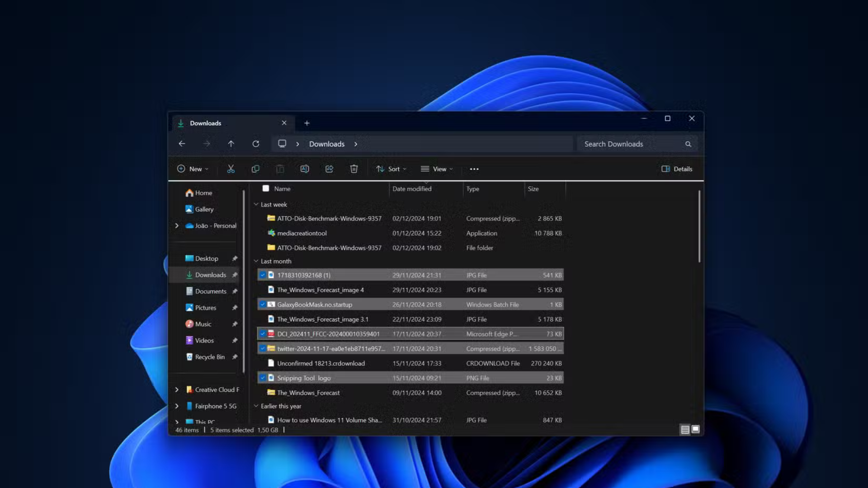868x488 pixels.
Task: Open the search magnifier in Search Downloads
Action: pyautogui.click(x=688, y=144)
